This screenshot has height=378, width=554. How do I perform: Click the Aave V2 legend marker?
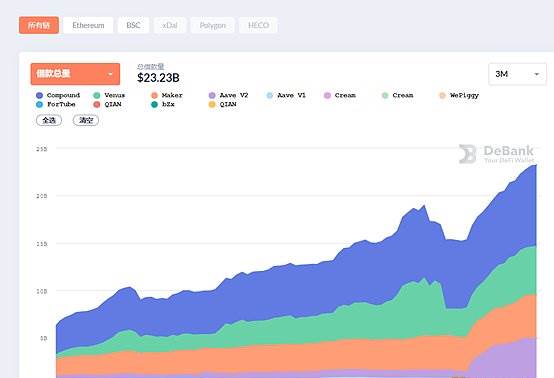tap(212, 95)
